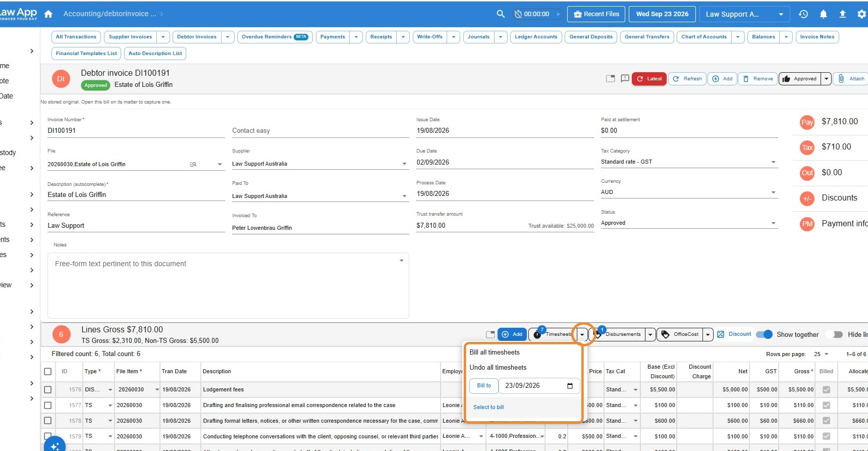Open the Ledger Accounts tab
Screen dimensions: 868x451
coord(536,37)
